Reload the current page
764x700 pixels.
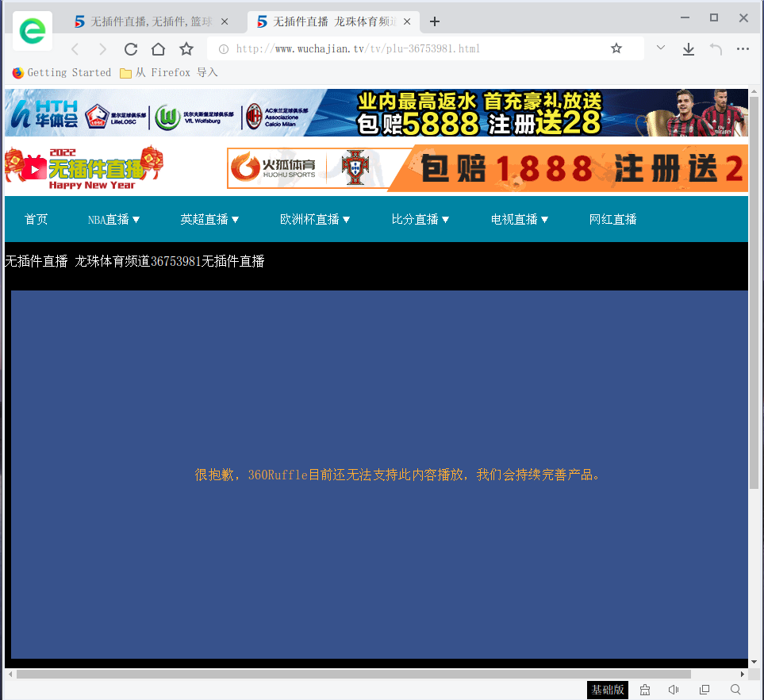pos(130,48)
